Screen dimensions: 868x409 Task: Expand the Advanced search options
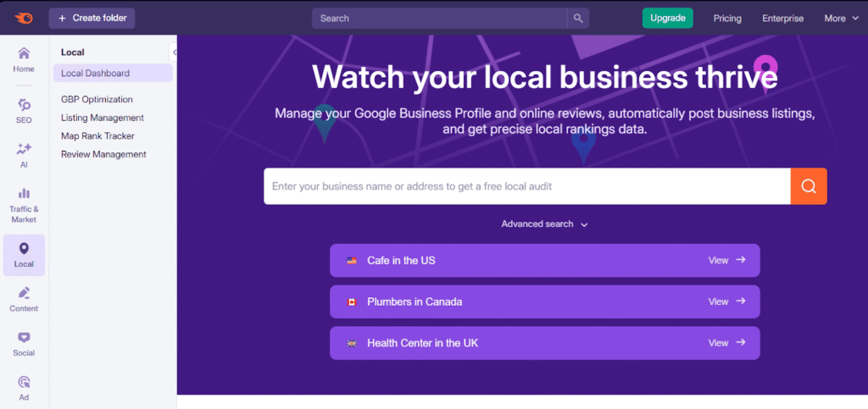[x=544, y=224]
